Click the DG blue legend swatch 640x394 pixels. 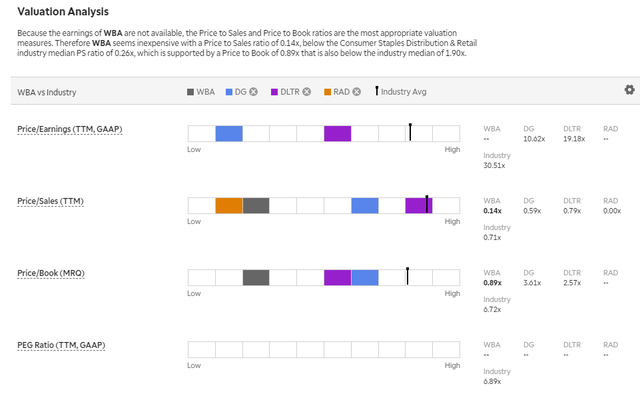tap(229, 92)
